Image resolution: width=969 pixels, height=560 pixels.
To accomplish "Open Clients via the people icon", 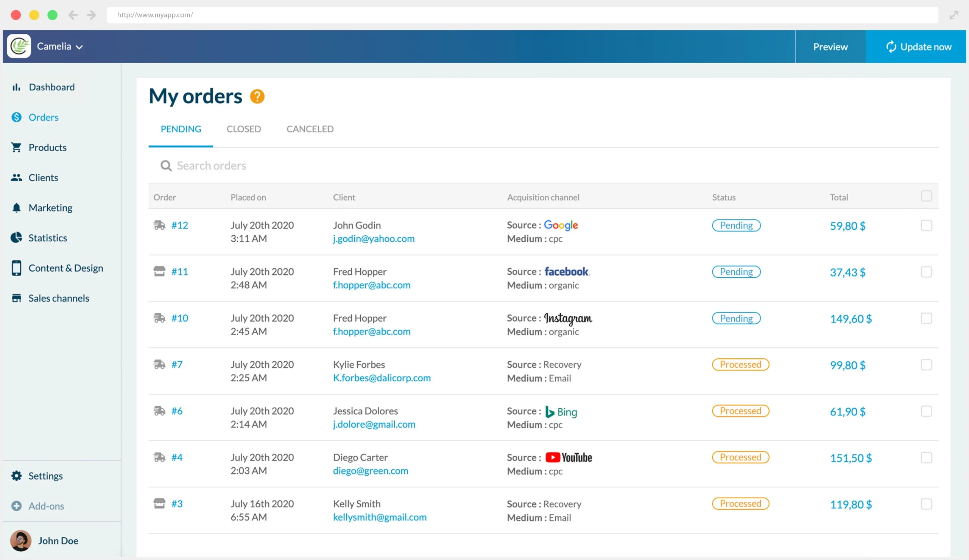I will (16, 177).
